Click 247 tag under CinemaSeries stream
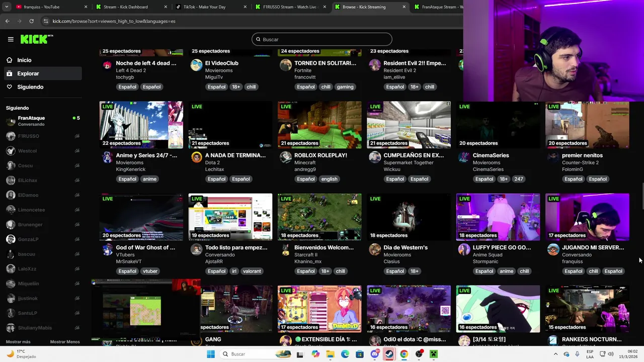This screenshot has height=362, width=644. pos(519,179)
